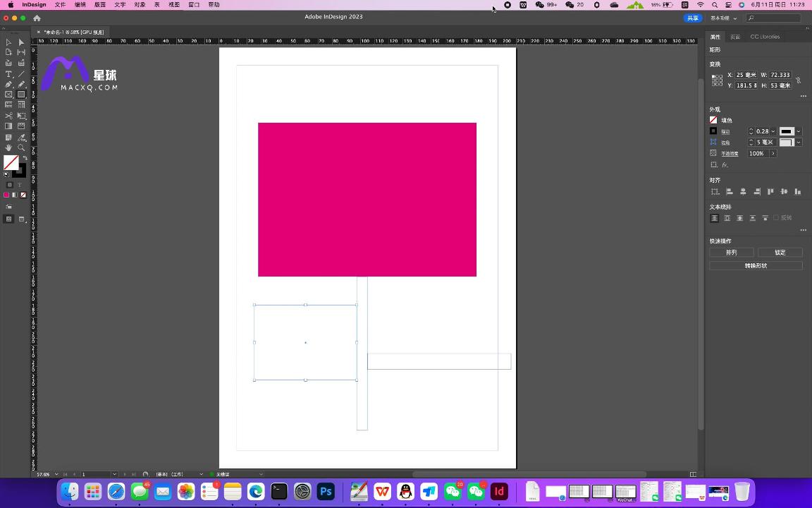The width and height of the screenshot is (812, 508).
Task: Select the Pen tool
Action: [8, 85]
